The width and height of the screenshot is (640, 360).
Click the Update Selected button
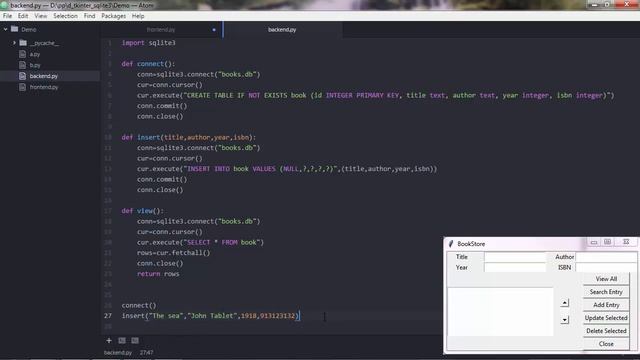(x=606, y=318)
